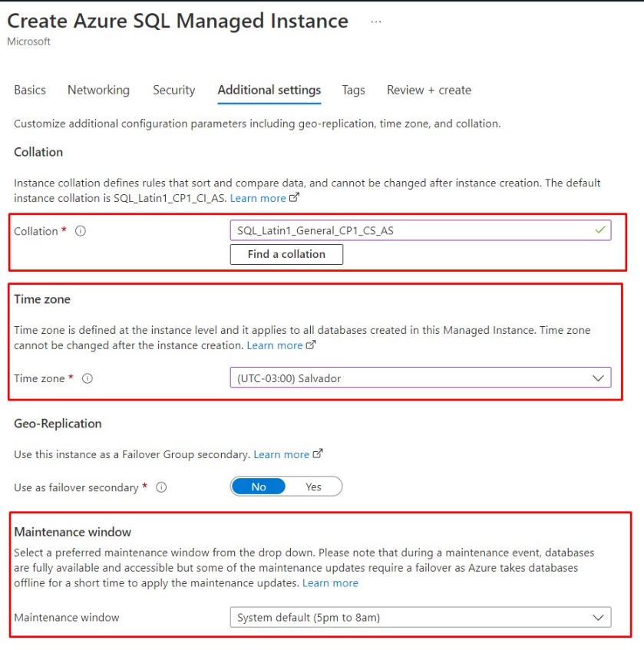644x650 pixels.
Task: Switch to the Security tab
Action: pos(173,90)
